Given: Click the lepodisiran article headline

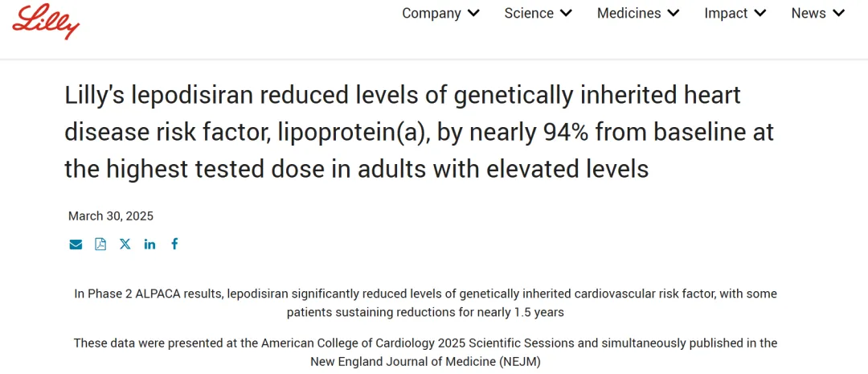Looking at the screenshot, I should point(419,133).
